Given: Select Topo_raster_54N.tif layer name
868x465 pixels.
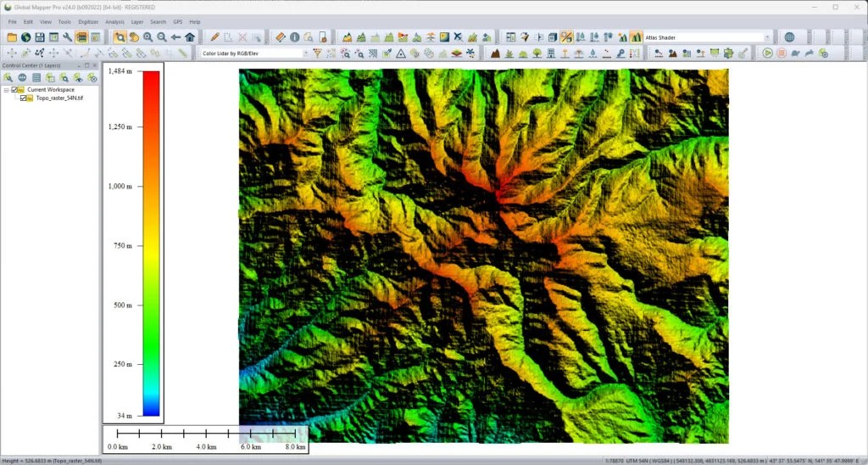Looking at the screenshot, I should click(x=59, y=98).
